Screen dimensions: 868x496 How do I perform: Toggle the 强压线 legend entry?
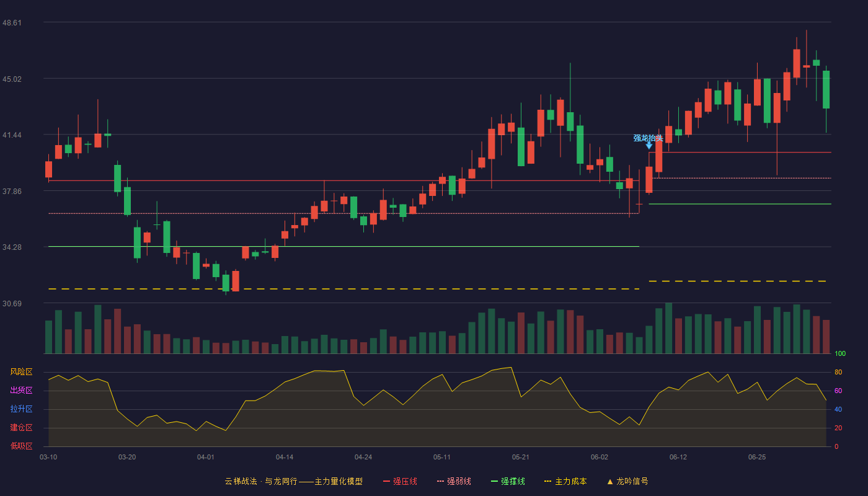click(x=400, y=481)
